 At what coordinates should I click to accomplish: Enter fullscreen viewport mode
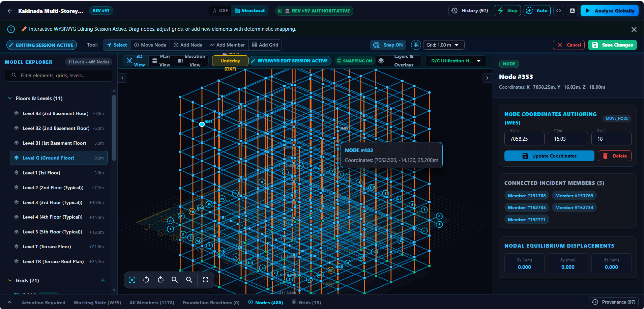click(205, 280)
